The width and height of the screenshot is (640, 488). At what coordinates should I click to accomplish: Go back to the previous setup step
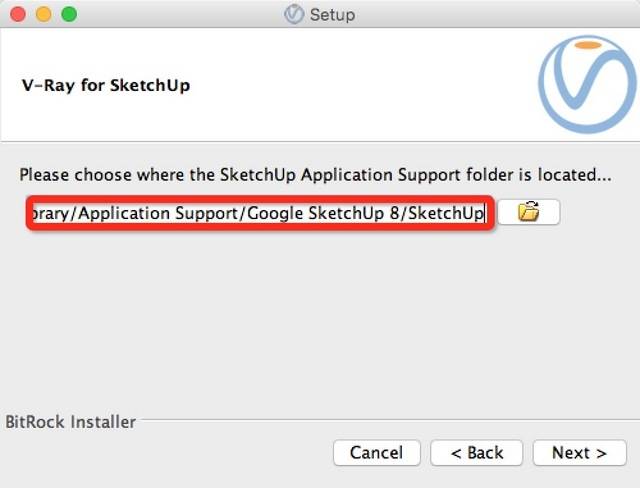tap(476, 453)
